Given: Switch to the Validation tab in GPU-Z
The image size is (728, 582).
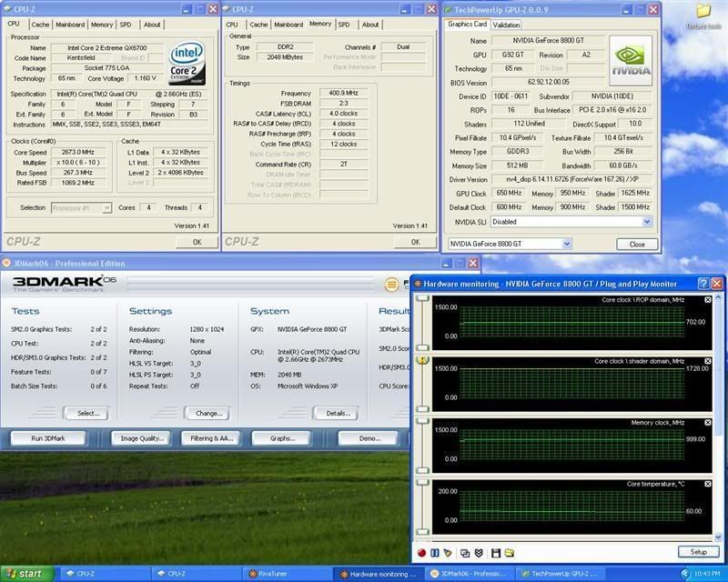Looking at the screenshot, I should pos(507,25).
